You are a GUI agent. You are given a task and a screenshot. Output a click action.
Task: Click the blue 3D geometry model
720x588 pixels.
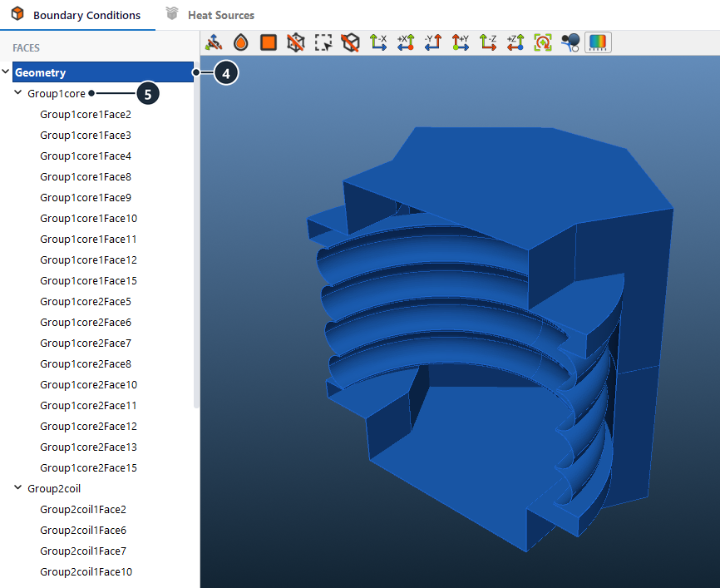tap(491, 338)
